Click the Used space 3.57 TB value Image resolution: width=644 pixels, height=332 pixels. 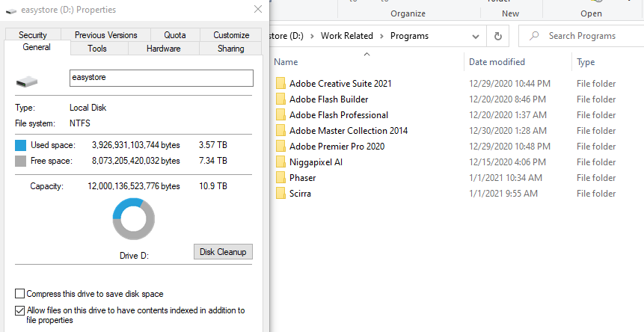(x=213, y=145)
